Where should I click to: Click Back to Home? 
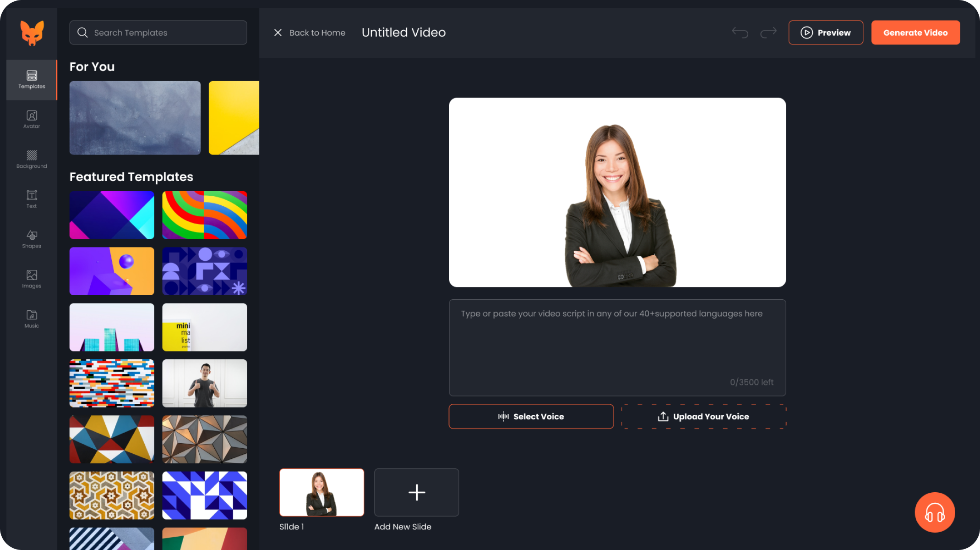click(x=317, y=32)
